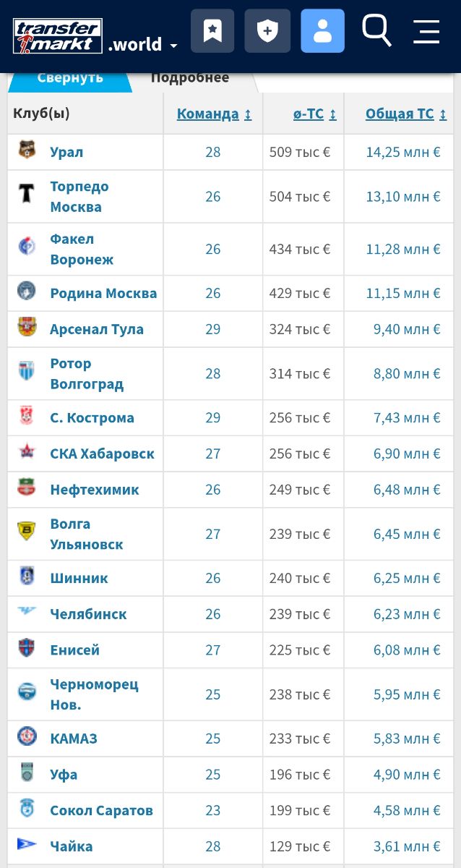The width and height of the screenshot is (461, 868).
Task: Click the Торпедо Москва club crest
Action: (x=27, y=193)
